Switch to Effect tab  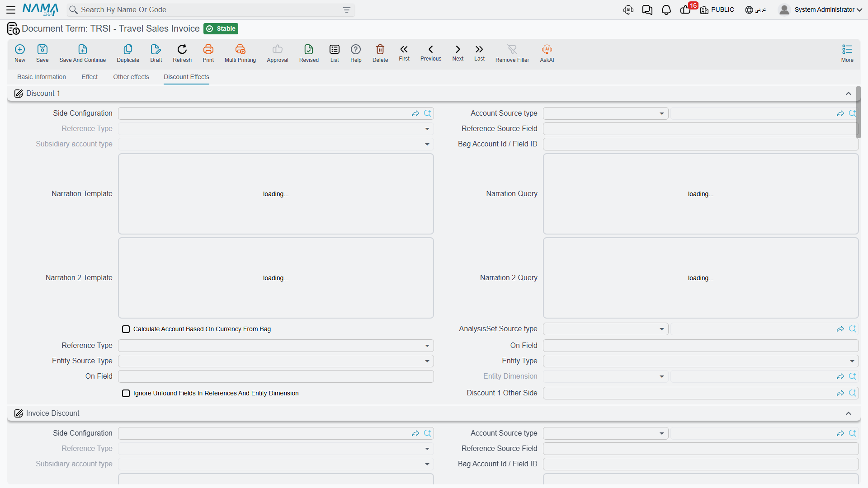90,77
